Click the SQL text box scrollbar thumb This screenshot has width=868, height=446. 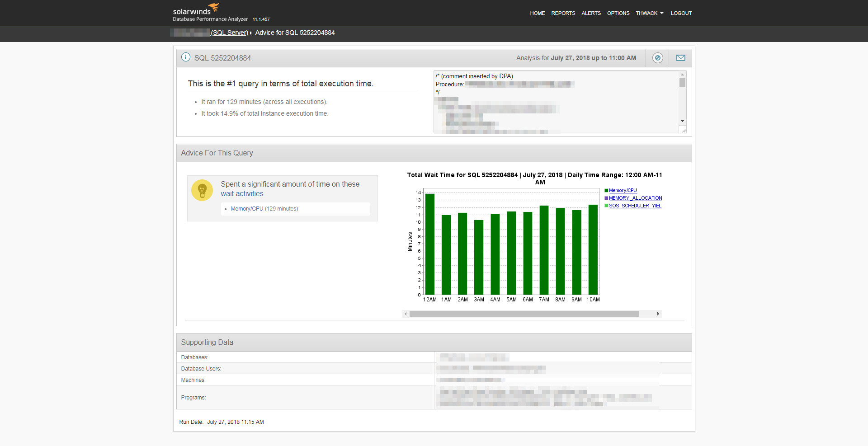click(682, 83)
